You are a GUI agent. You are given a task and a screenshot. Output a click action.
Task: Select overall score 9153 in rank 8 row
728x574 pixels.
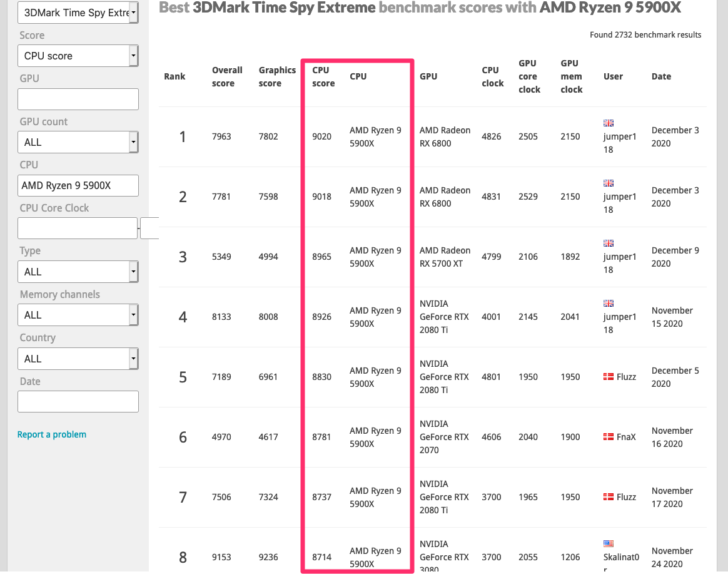[x=221, y=557]
